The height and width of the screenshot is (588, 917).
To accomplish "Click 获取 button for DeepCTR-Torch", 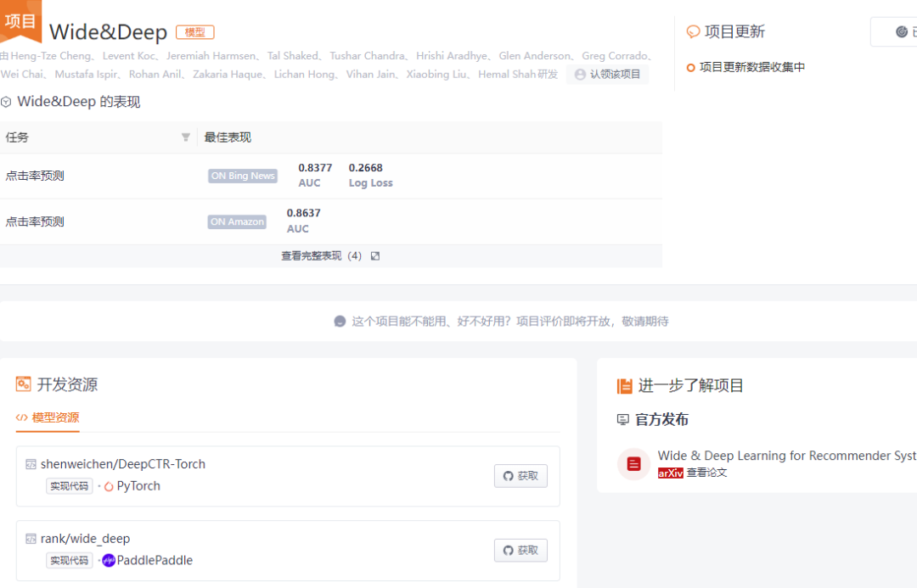I will 520,476.
